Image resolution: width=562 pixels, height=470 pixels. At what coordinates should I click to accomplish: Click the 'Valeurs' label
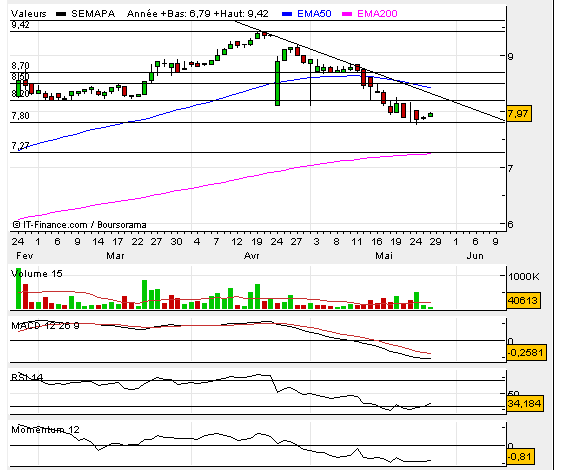[29, 14]
